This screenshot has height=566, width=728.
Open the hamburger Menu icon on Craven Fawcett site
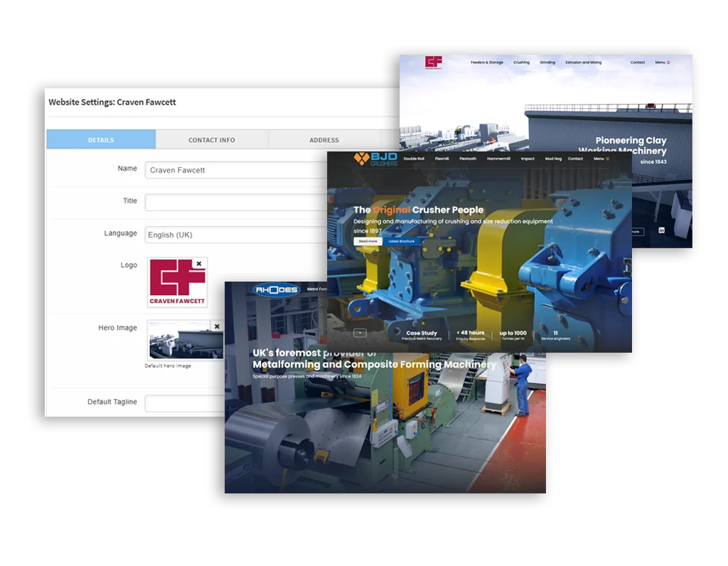(668, 63)
